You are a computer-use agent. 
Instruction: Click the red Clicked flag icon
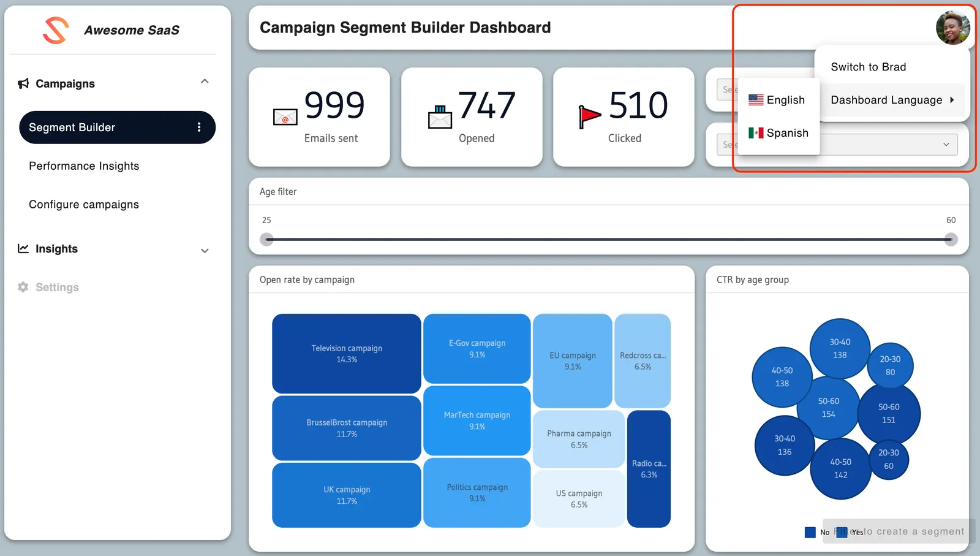tap(589, 116)
